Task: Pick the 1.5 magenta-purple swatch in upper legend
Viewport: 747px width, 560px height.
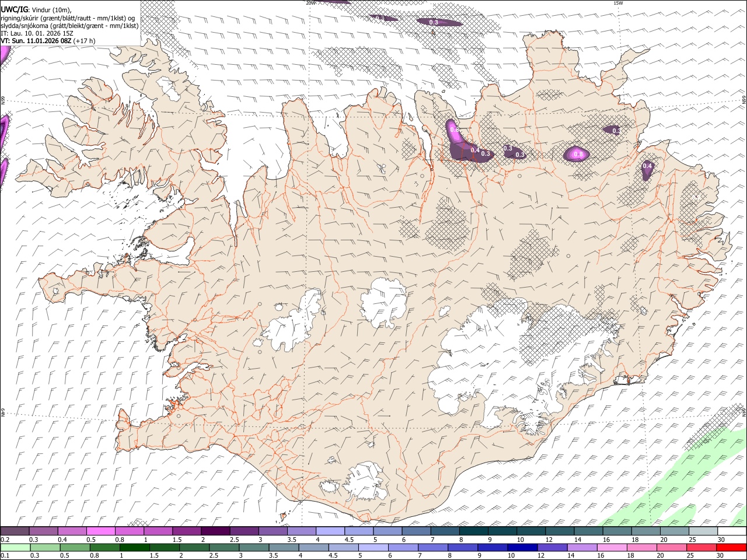Action: 186,531
